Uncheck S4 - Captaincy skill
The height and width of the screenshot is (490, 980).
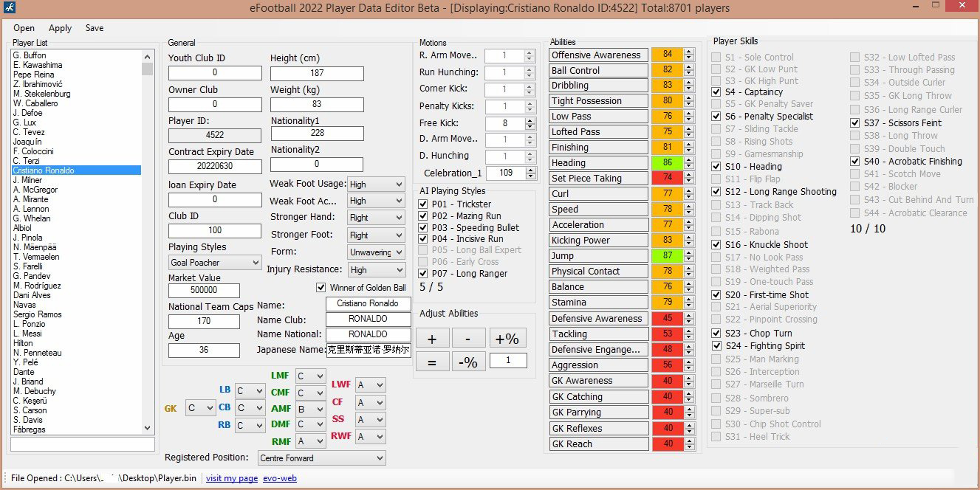pyautogui.click(x=716, y=92)
